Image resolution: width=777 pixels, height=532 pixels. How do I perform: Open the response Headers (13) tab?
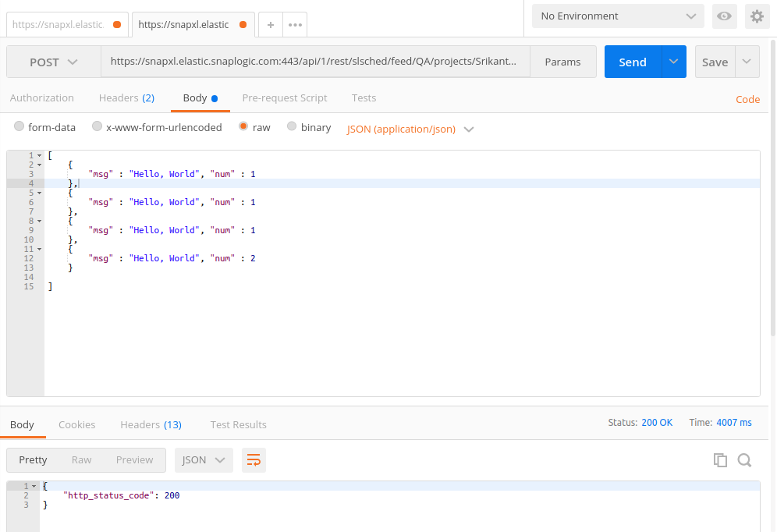click(151, 425)
